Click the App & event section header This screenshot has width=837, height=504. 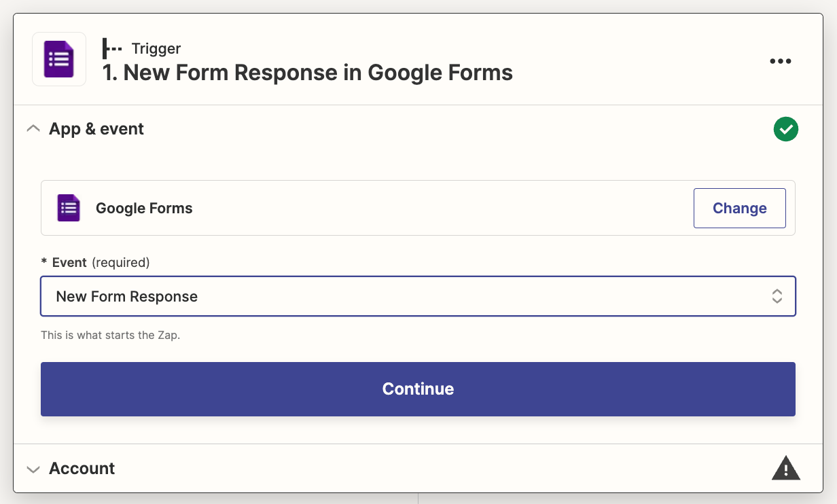coord(96,129)
